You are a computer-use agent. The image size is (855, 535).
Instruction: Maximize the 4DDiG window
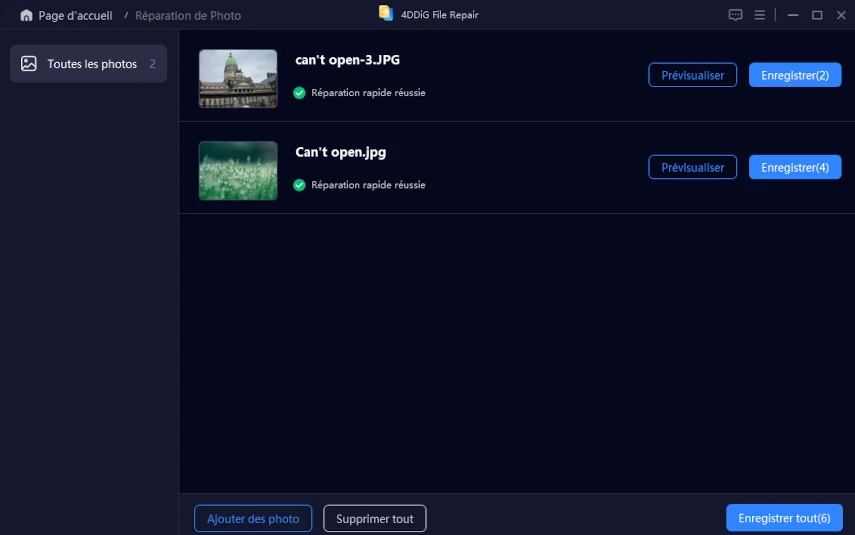pyautogui.click(x=817, y=15)
